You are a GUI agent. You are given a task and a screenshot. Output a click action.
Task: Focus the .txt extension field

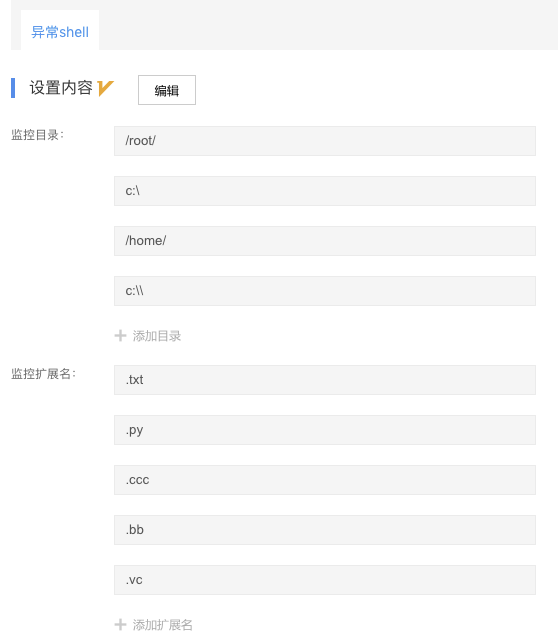[325, 380]
